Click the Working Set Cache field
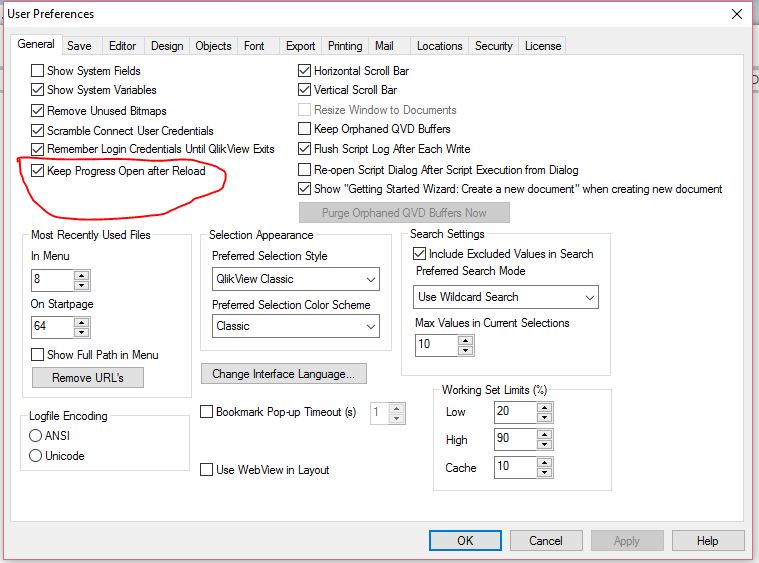Viewport: 759px width, 563px height. coord(516,468)
